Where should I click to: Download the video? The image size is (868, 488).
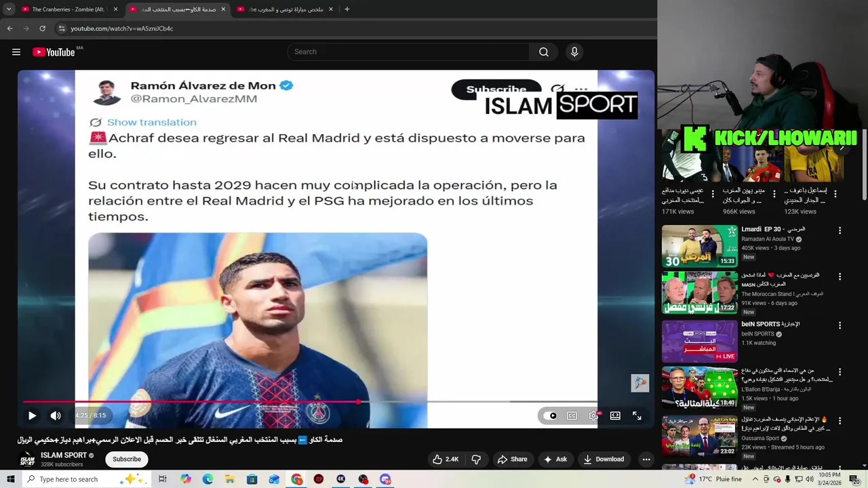click(604, 459)
